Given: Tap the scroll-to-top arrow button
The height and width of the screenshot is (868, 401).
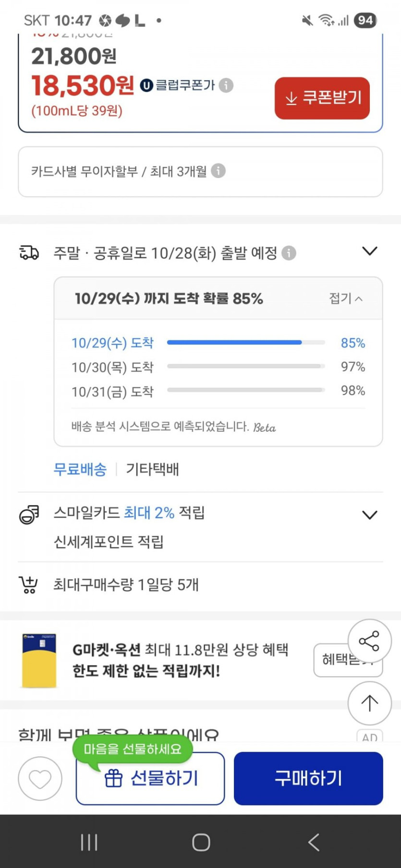Looking at the screenshot, I should (369, 703).
